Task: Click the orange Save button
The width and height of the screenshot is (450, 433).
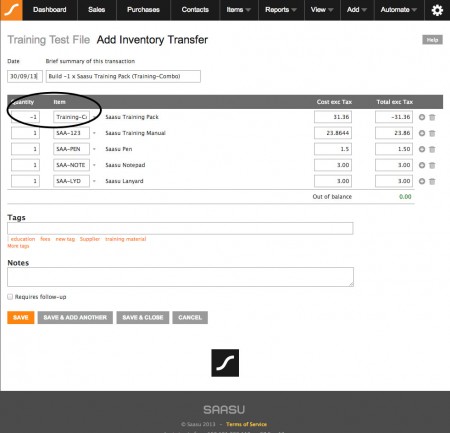Action: [21, 317]
